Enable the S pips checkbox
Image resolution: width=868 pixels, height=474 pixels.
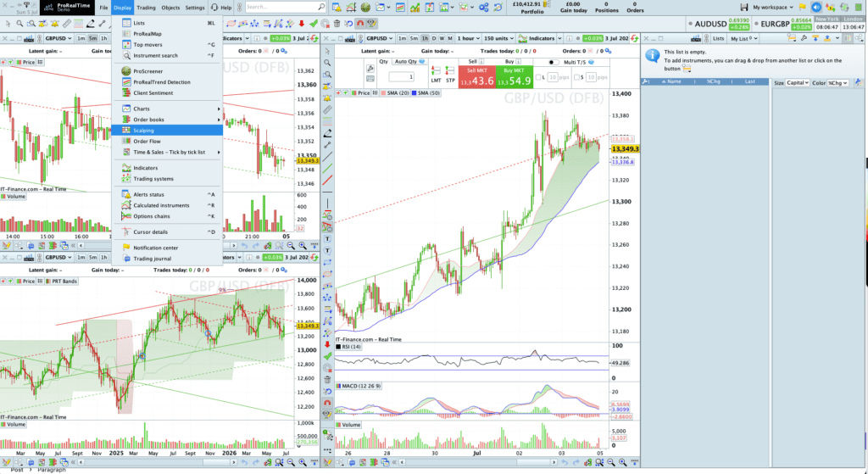(x=577, y=77)
